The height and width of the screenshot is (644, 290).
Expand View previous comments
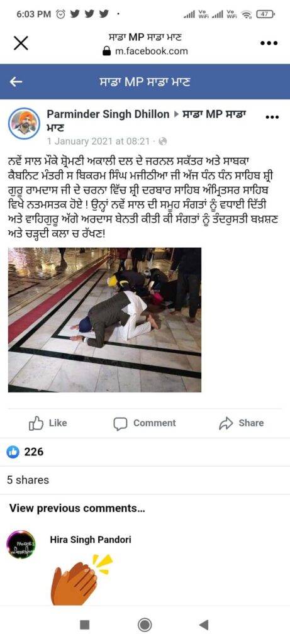click(x=77, y=508)
